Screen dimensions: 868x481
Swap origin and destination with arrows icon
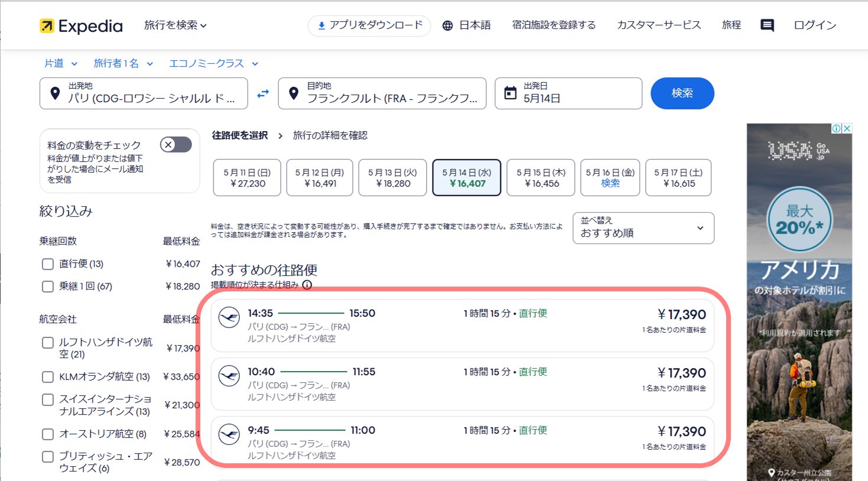263,93
